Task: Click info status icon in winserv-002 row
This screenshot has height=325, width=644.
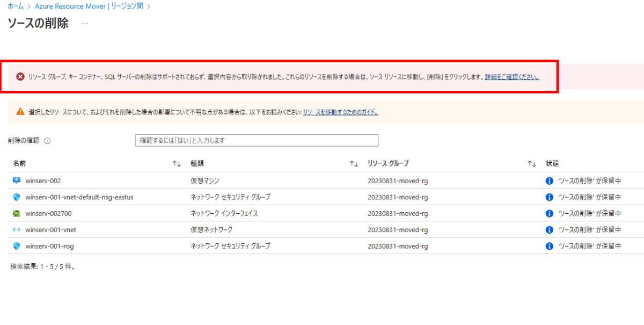Action: click(x=549, y=181)
